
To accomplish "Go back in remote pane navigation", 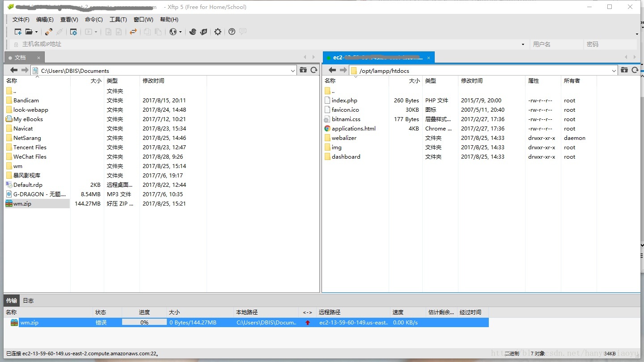I will (x=332, y=70).
